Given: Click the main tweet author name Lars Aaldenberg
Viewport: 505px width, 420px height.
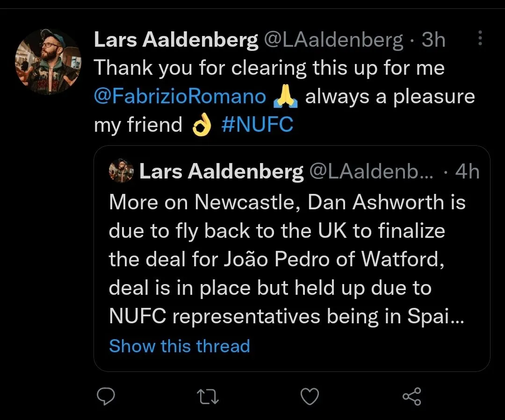Looking at the screenshot, I should click(x=176, y=41).
